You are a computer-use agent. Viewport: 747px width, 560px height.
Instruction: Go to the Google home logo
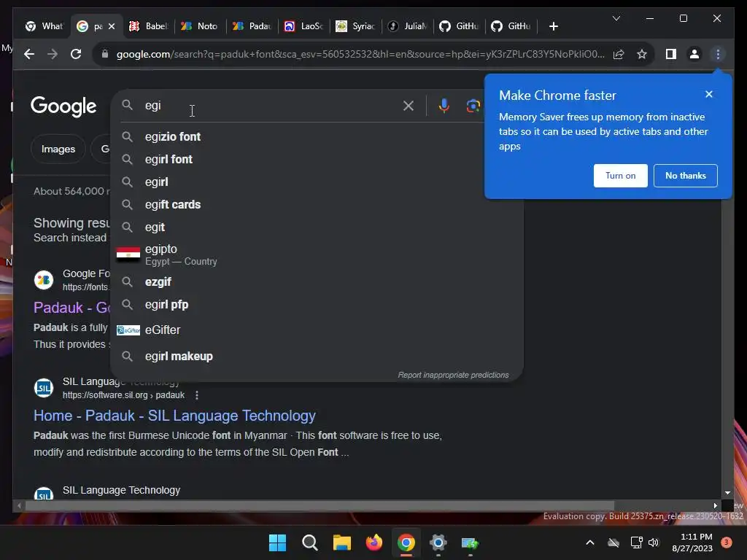(63, 106)
